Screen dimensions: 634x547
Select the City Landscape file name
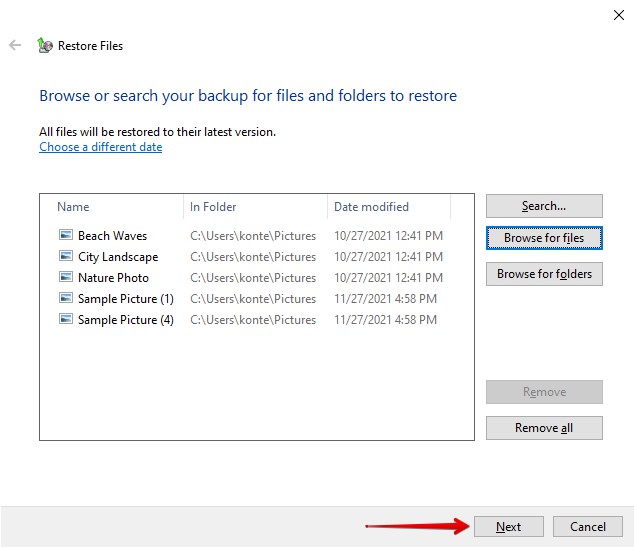118,257
